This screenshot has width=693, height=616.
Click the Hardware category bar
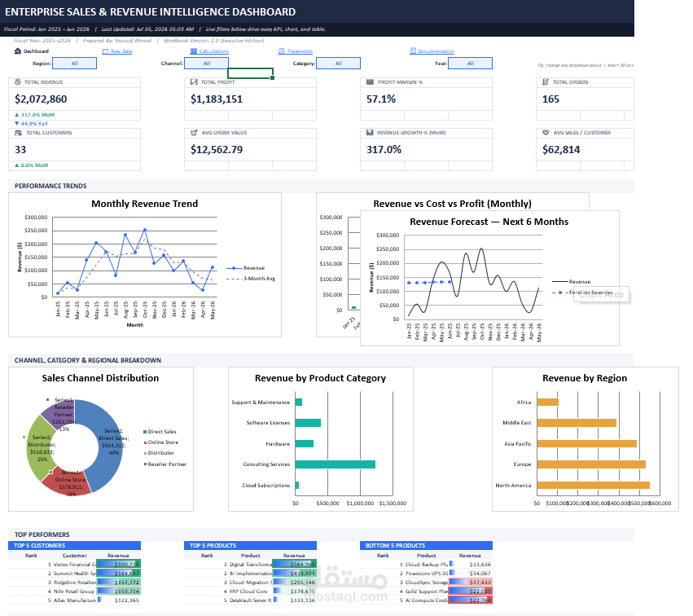pyautogui.click(x=305, y=443)
